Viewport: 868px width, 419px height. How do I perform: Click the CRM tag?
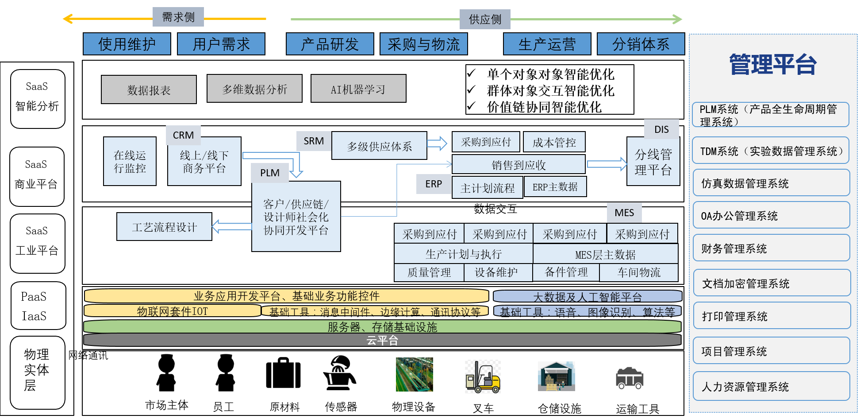coord(183,135)
